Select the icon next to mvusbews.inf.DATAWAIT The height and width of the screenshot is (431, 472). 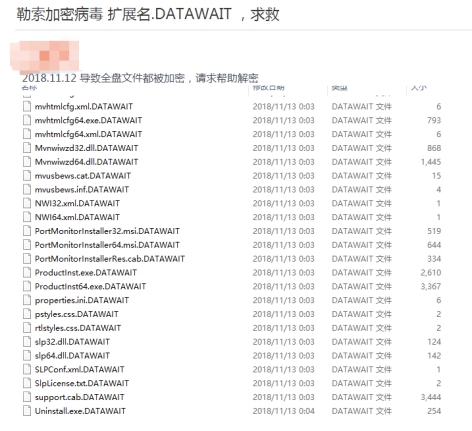coord(27,189)
